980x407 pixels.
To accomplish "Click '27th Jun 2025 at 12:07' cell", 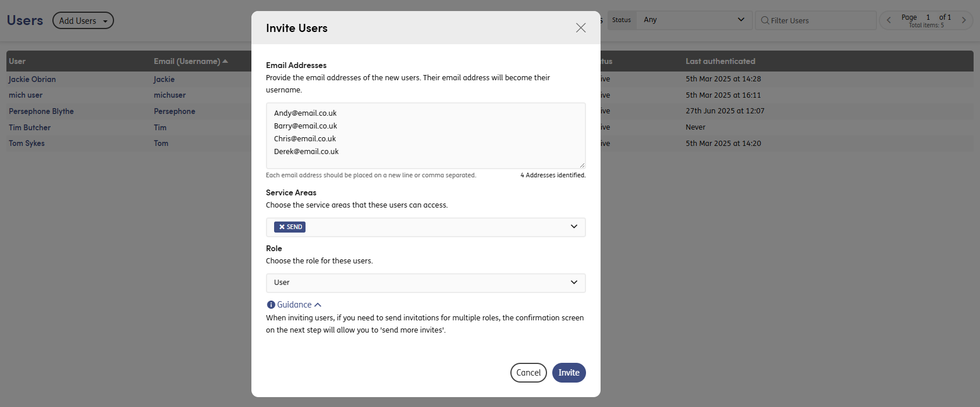I will pos(725,110).
